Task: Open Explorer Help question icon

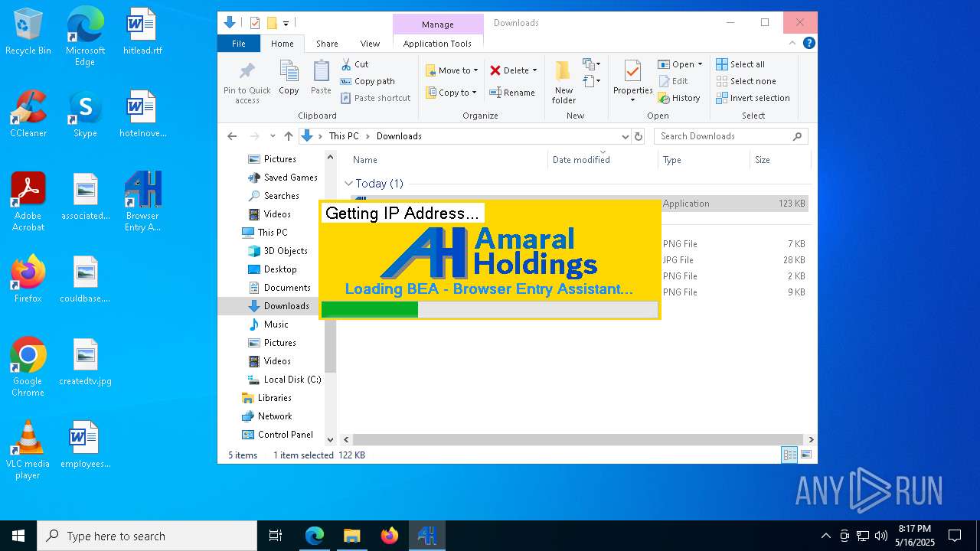Action: click(x=808, y=44)
